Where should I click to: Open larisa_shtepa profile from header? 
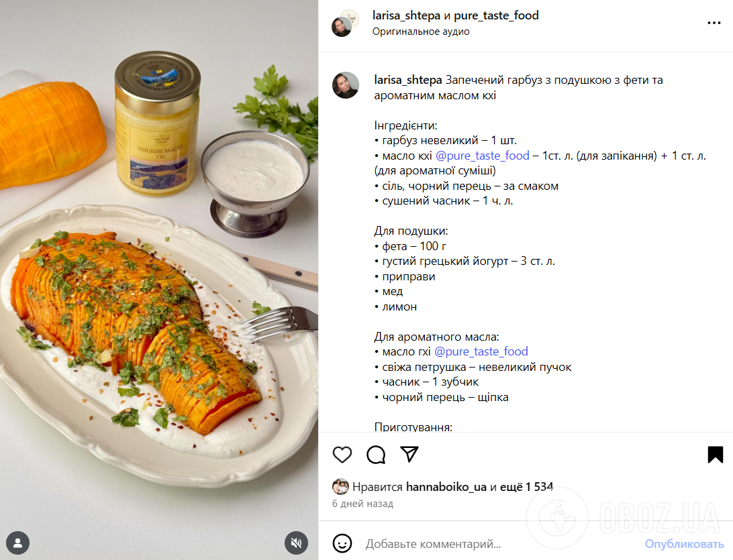click(406, 15)
